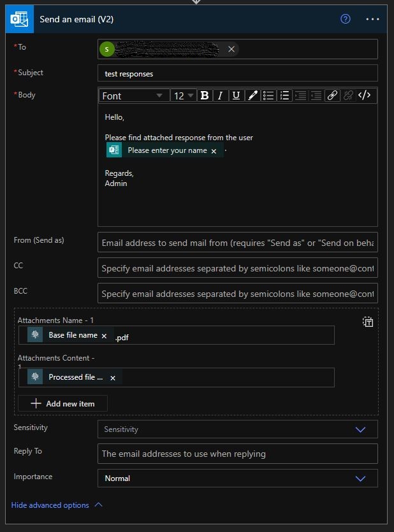Remove the 'Base file name' token
The image size is (394, 532).
click(104, 336)
